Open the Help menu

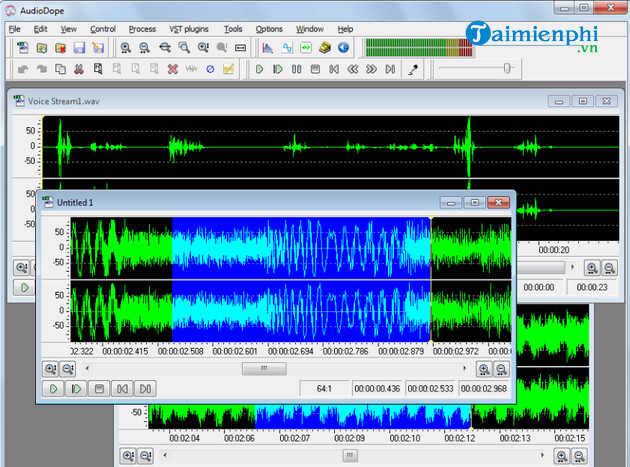(x=345, y=29)
